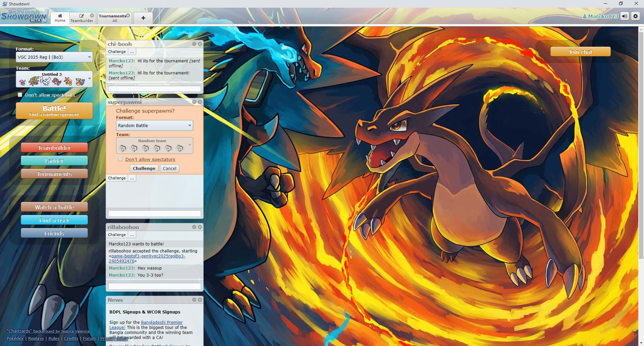Open the Friends button
The height and width of the screenshot is (346, 644).
54,233
